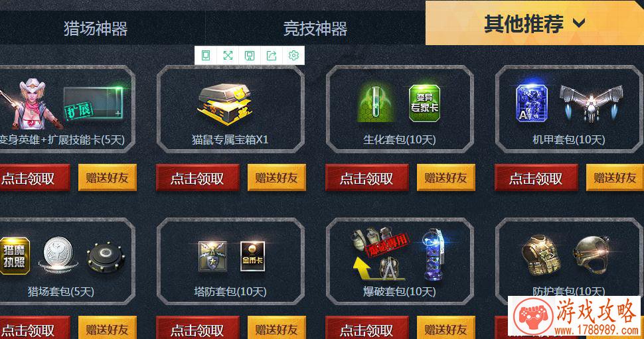Expand the 其他推荐 dropdown chevron
The width and height of the screenshot is (644, 339).
click(x=579, y=23)
